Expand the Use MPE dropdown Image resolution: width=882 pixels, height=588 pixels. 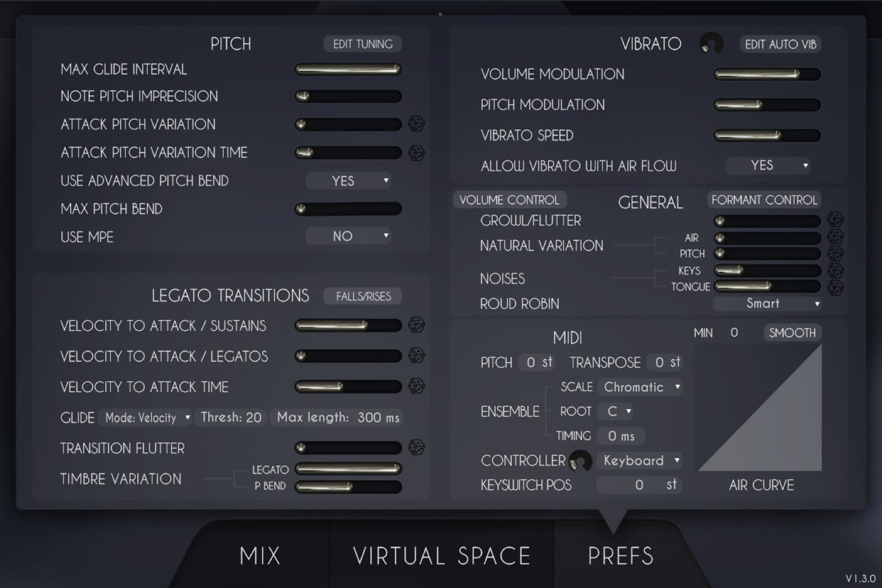click(349, 236)
